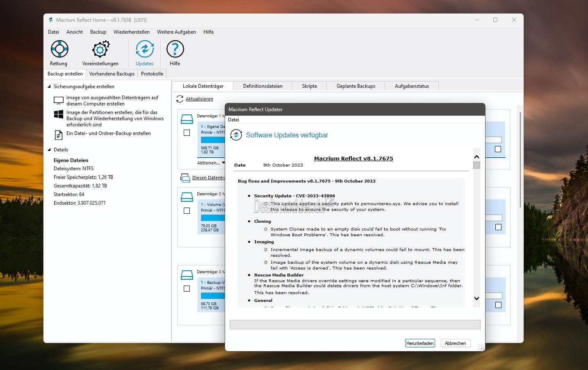Click Updater release notes scroll up arrow
The height and width of the screenshot is (370, 588).
tap(476, 157)
